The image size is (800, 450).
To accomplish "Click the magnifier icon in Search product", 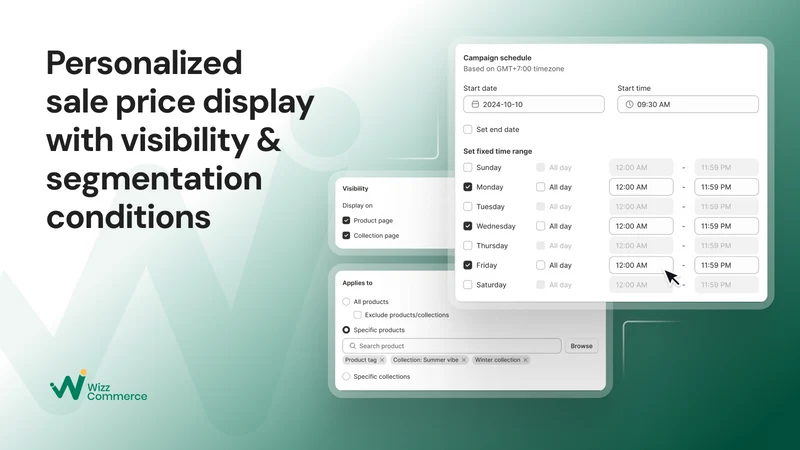I will [352, 346].
